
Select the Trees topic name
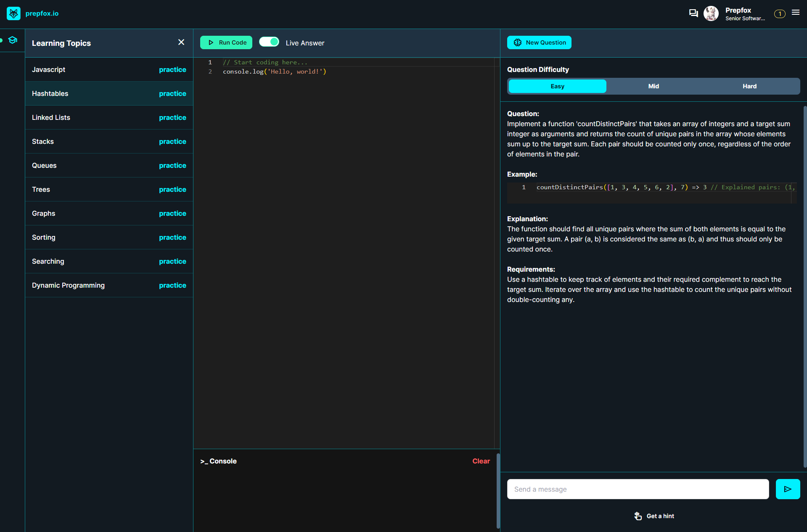click(41, 190)
